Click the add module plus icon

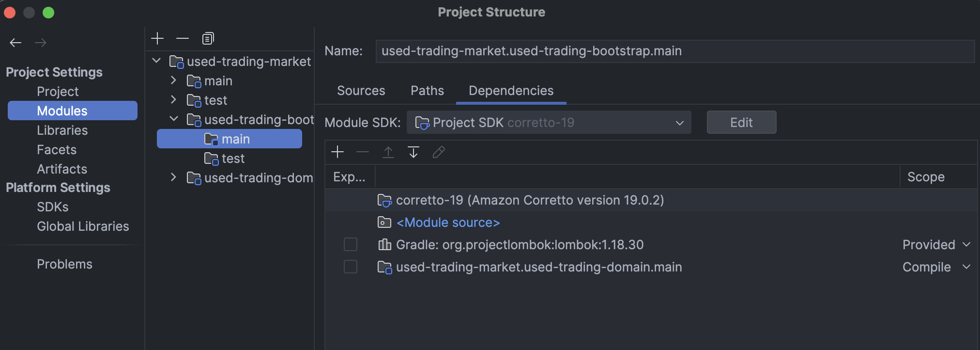click(x=157, y=38)
